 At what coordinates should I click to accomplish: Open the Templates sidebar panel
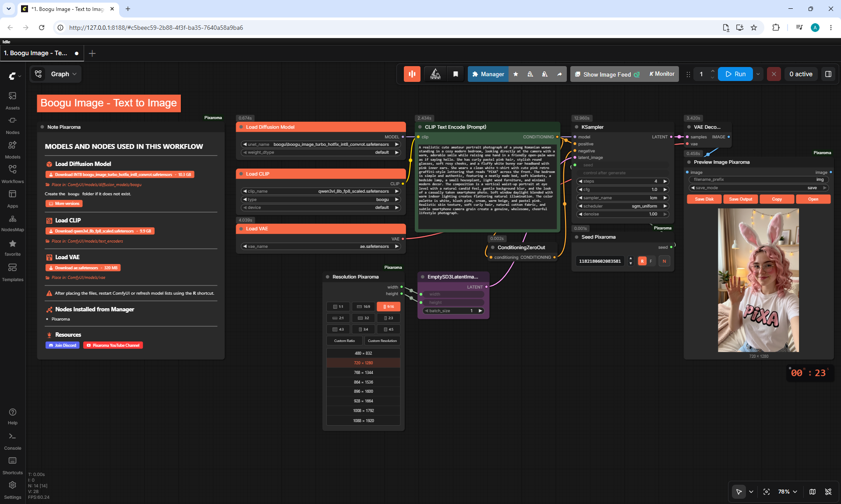(12, 272)
